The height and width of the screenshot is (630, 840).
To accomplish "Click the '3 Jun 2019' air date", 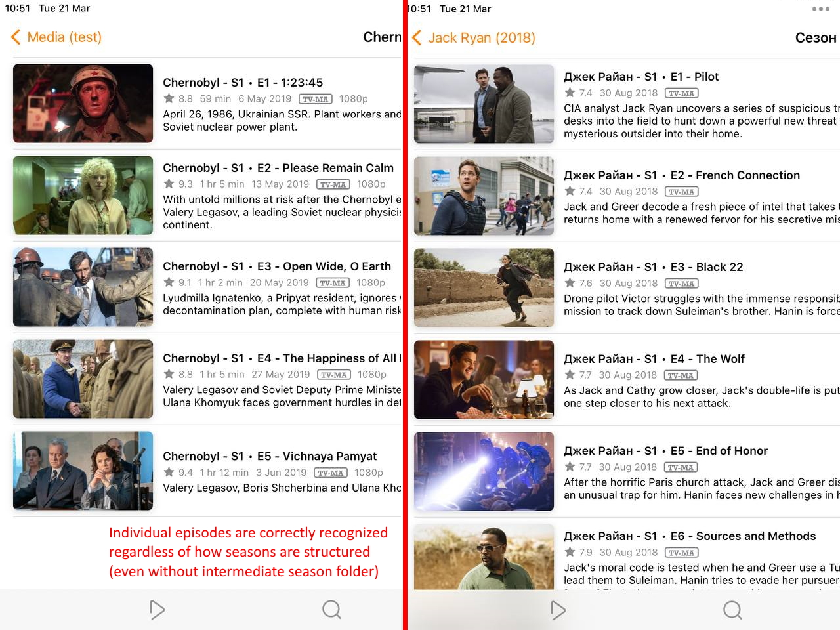I will 282,472.
